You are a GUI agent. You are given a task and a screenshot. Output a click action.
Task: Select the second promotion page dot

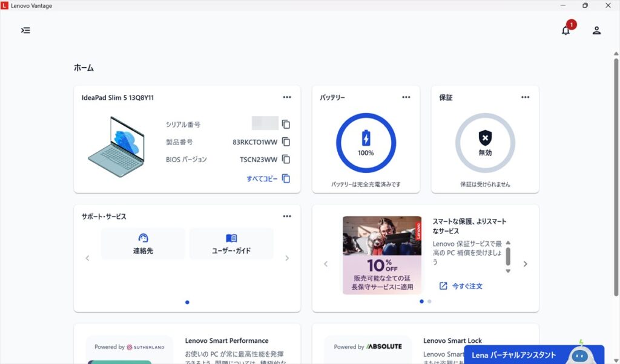(429, 301)
